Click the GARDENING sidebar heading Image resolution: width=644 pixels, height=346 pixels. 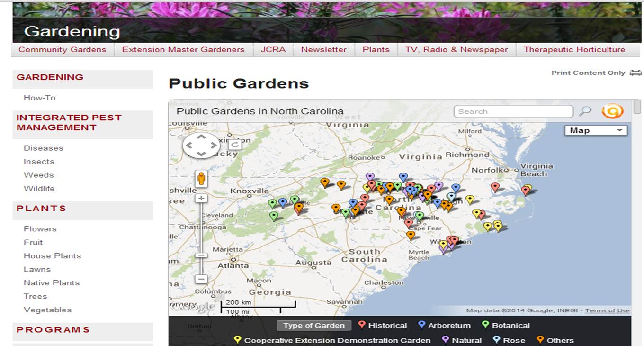click(50, 77)
